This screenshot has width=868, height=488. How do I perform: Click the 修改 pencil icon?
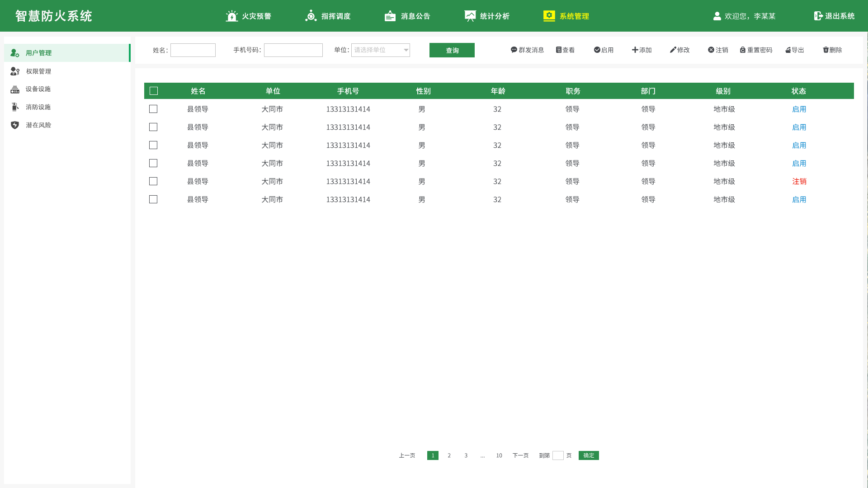click(673, 50)
